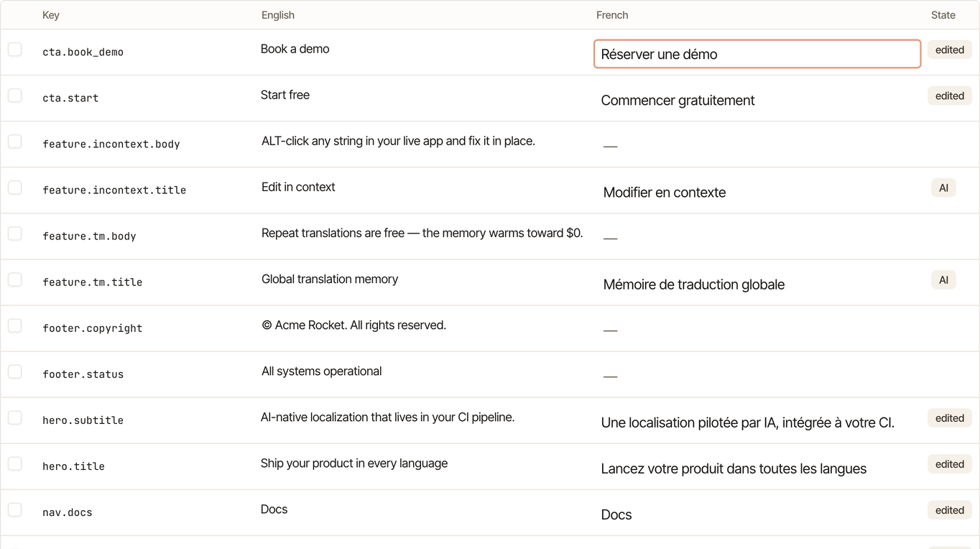Screen dimensions: 980x549
Task: Click English text 'Edit in context'
Action: [298, 187]
